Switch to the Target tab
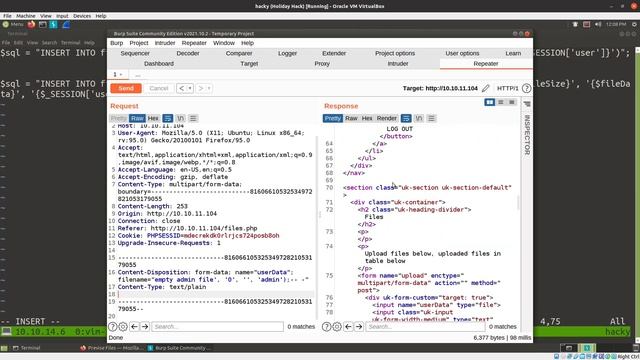 249,64
